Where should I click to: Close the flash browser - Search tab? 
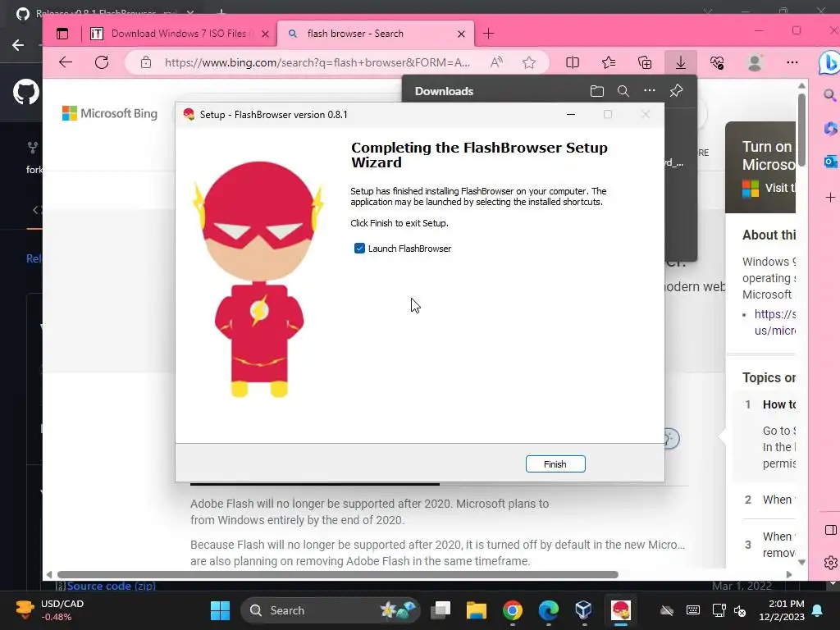[461, 34]
